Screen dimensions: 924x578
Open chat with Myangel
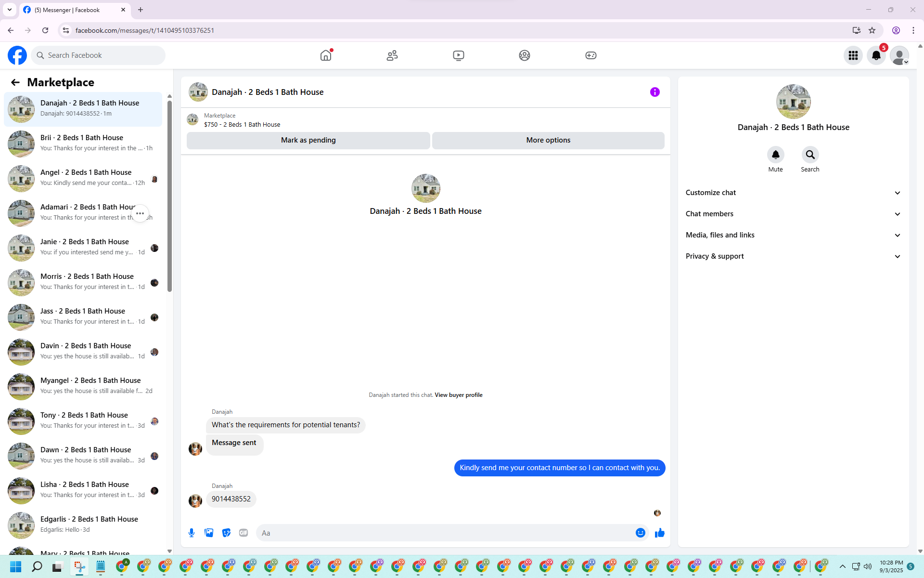83,387
